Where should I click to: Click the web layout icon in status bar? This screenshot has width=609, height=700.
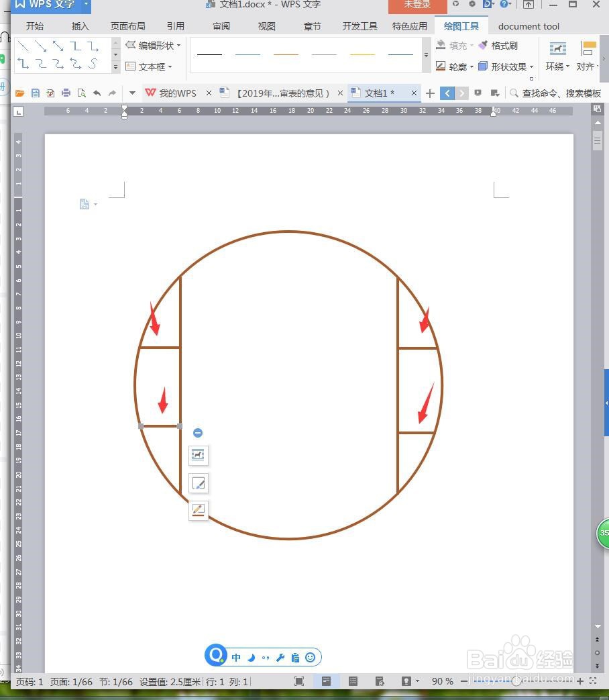(380, 681)
